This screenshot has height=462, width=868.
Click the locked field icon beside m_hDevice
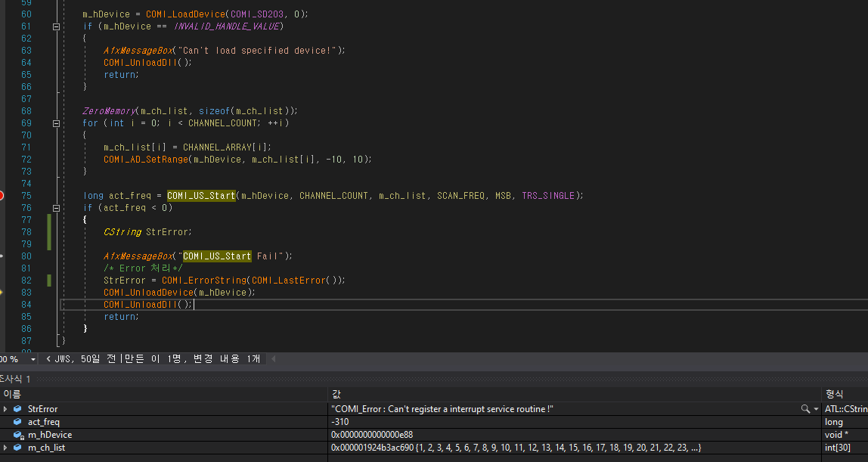coord(18,435)
